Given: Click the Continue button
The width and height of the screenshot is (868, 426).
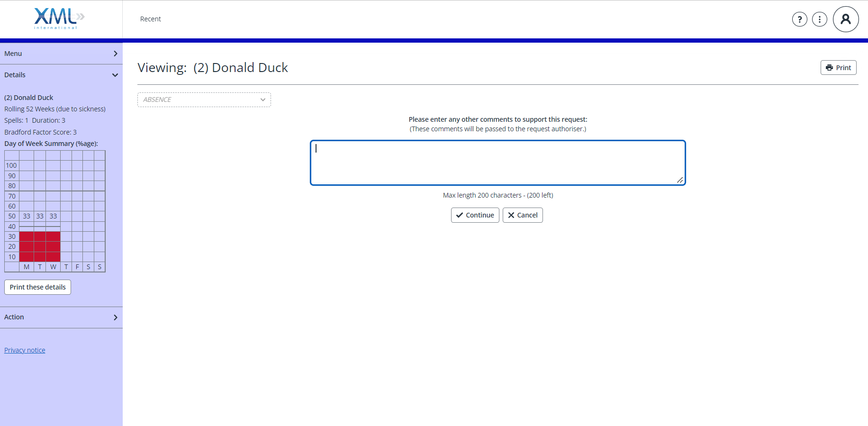Looking at the screenshot, I should tap(475, 215).
